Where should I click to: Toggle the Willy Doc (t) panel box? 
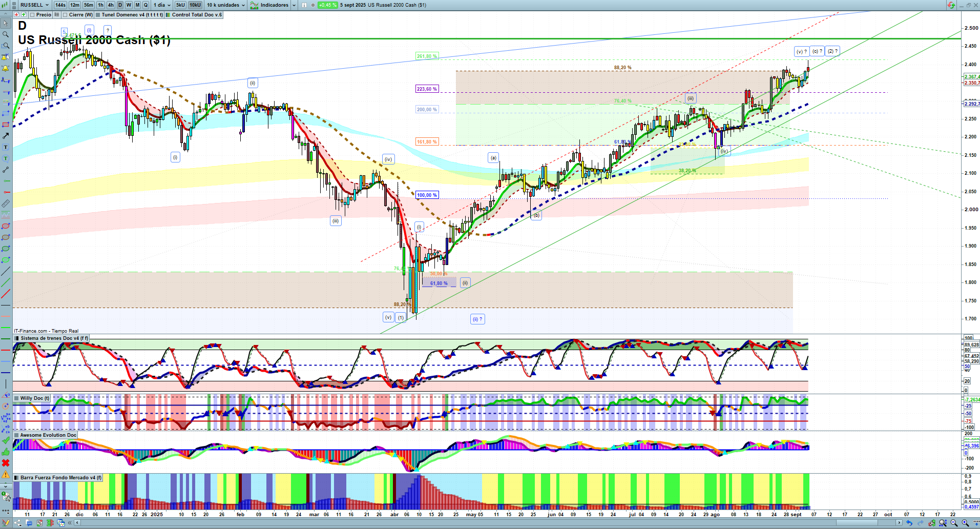point(17,398)
